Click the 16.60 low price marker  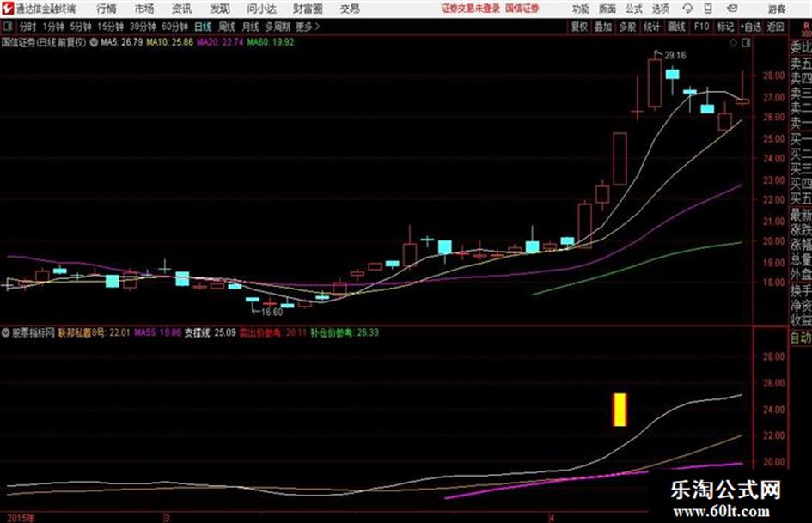(272, 313)
